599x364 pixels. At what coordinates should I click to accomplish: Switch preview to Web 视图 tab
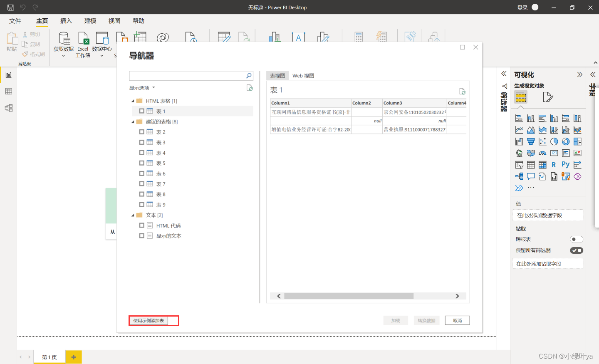[303, 76]
